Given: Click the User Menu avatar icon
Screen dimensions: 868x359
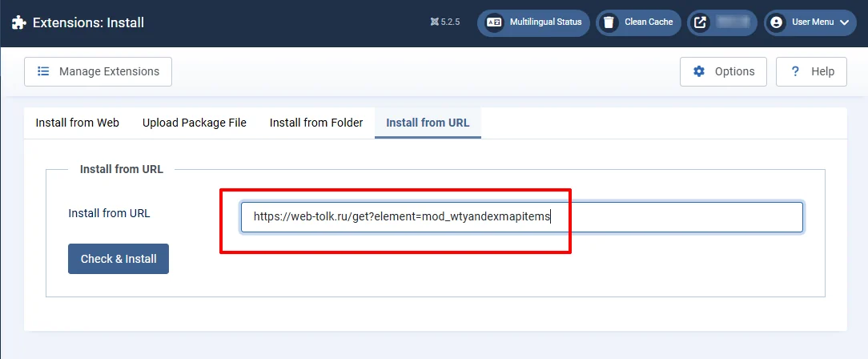Looking at the screenshot, I should coord(777,22).
